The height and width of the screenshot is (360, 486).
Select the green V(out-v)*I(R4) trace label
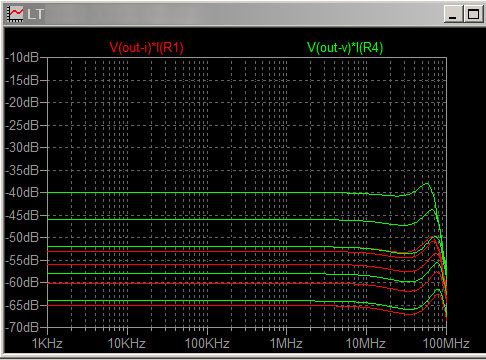tap(345, 48)
